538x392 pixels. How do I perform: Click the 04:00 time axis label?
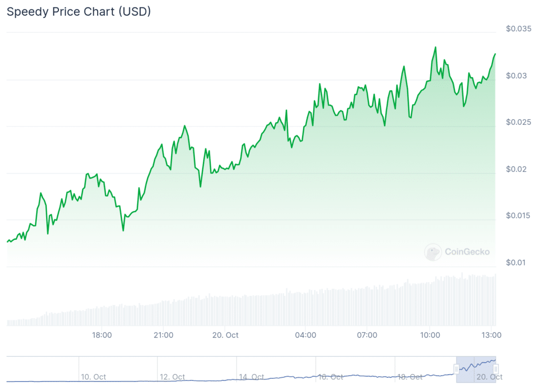pyautogui.click(x=306, y=335)
